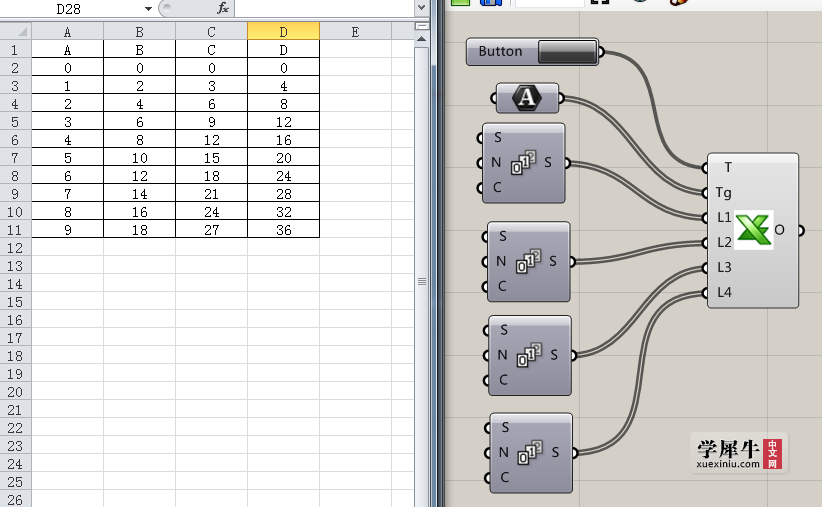
Task: Click the cell containing 20 in column D
Action: (x=283, y=158)
